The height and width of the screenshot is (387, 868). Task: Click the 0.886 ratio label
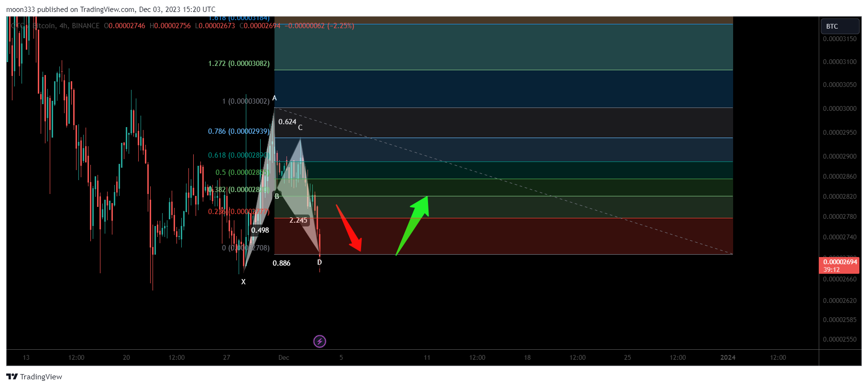tap(282, 263)
